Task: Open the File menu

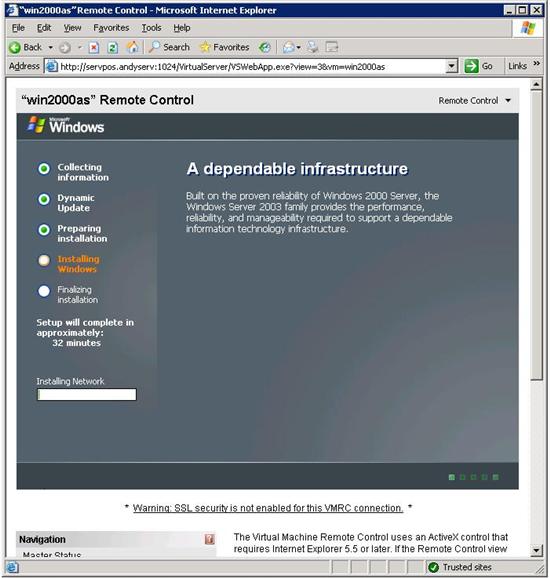Action: [18, 28]
